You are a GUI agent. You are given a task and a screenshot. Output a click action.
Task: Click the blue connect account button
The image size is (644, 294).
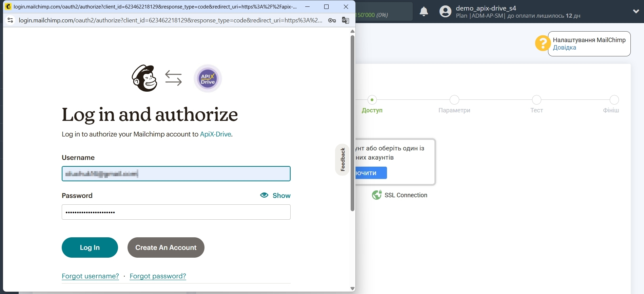(371, 173)
